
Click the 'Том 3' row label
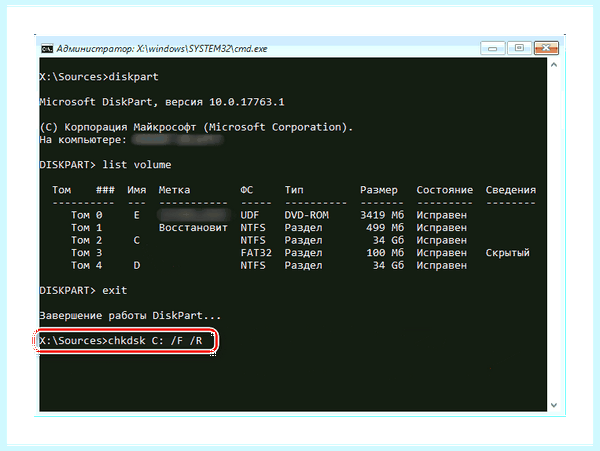coord(86,253)
